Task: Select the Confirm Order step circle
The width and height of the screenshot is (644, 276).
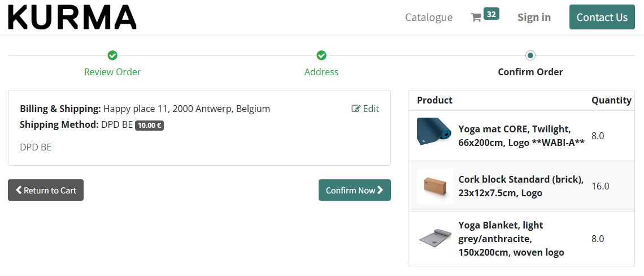Action: 530,55
